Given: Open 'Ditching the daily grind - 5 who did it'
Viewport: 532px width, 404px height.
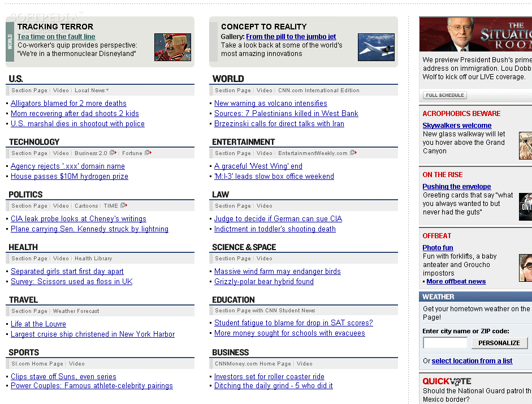Looking at the screenshot, I should (274, 386).
